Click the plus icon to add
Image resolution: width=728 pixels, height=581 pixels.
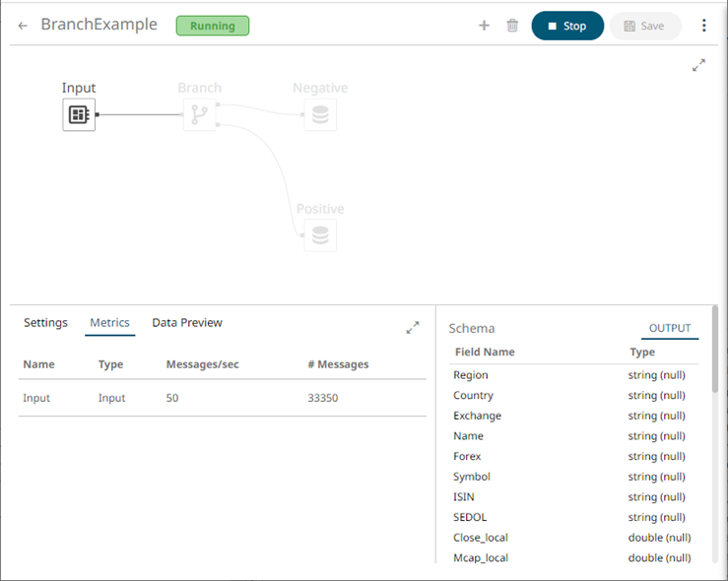coord(484,26)
